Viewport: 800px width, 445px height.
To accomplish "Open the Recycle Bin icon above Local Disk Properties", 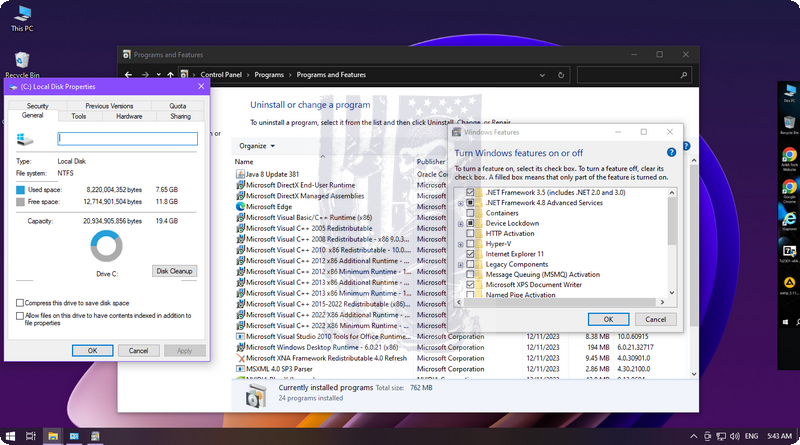I will pyautogui.click(x=22, y=65).
